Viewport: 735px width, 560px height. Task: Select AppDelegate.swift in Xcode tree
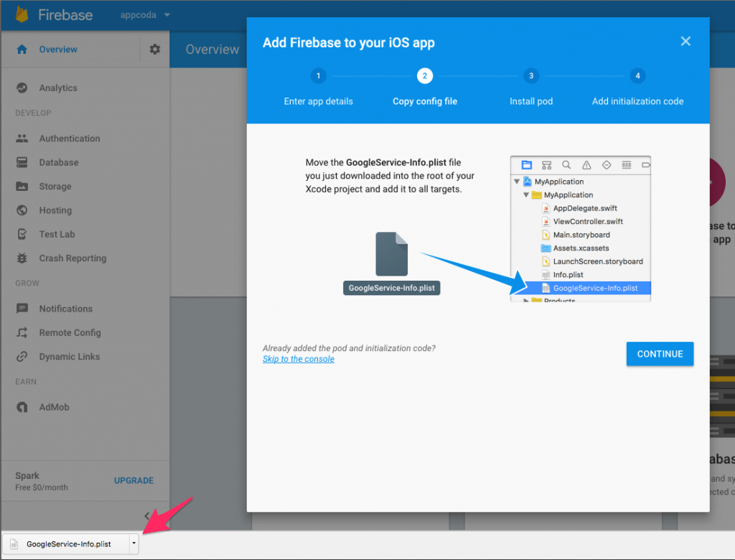point(585,208)
